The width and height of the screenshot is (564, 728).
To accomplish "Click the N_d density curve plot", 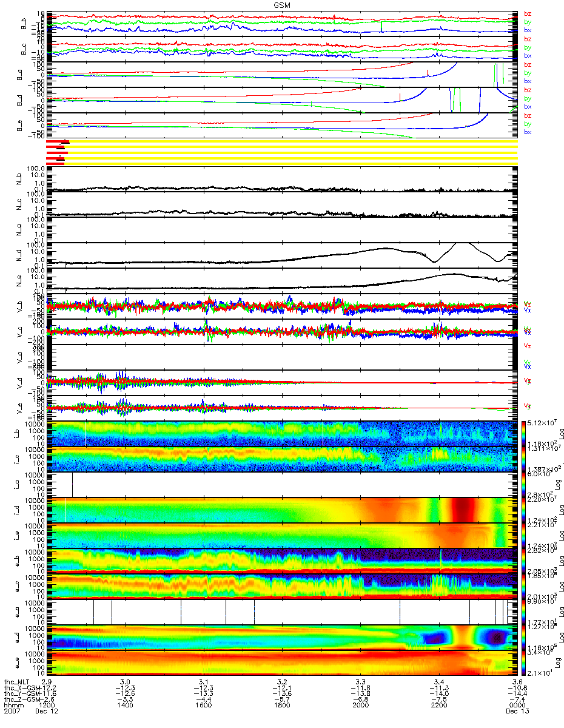I will pyautogui.click(x=281, y=256).
